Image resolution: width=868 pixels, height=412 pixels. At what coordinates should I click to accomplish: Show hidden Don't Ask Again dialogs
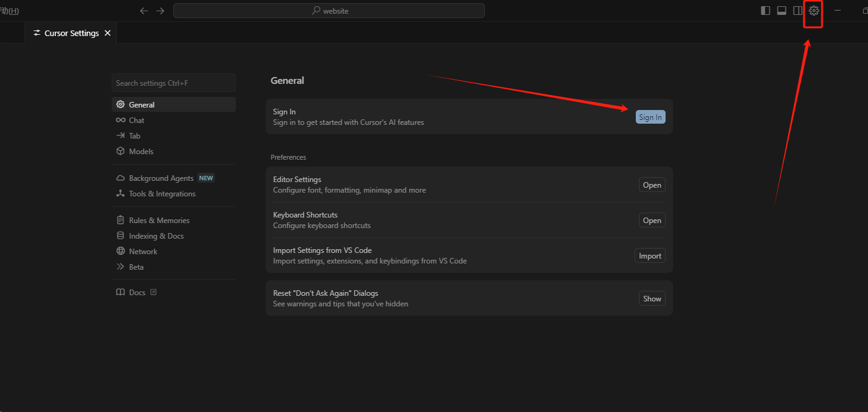pos(652,298)
